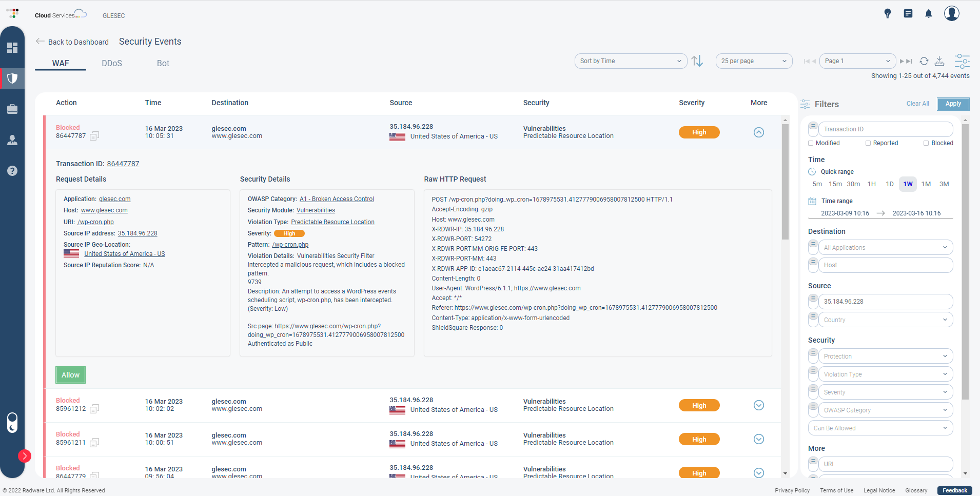
Task: Check the Reported checkbox
Action: coord(868,143)
